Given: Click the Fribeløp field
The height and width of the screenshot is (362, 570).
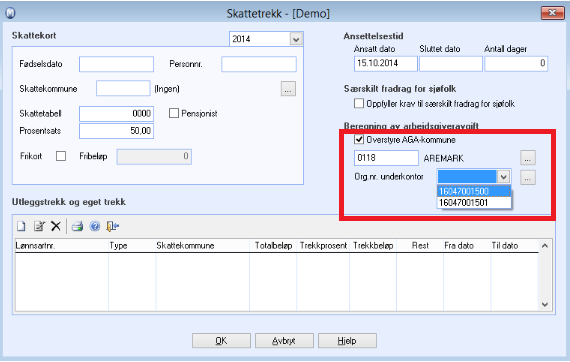Looking at the screenshot, I should pyautogui.click(x=154, y=157).
